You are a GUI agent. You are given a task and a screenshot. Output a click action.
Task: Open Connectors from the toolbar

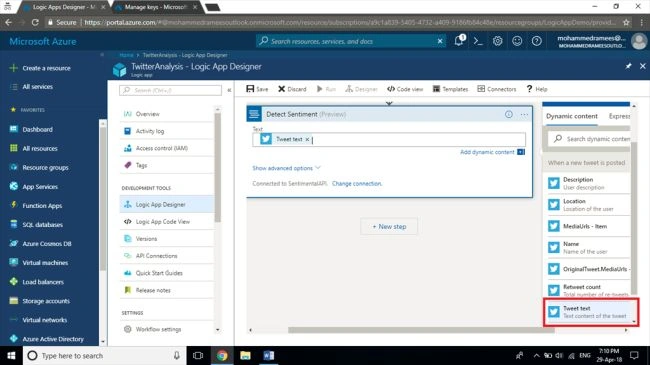pyautogui.click(x=497, y=89)
